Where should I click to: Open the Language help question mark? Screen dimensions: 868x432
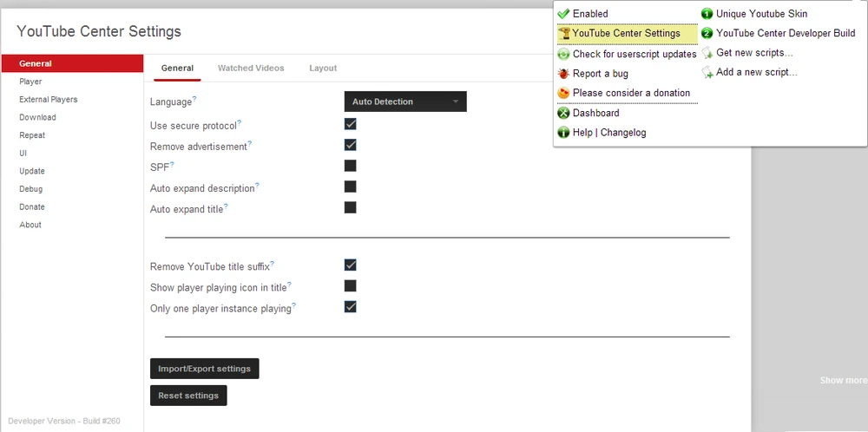click(194, 99)
